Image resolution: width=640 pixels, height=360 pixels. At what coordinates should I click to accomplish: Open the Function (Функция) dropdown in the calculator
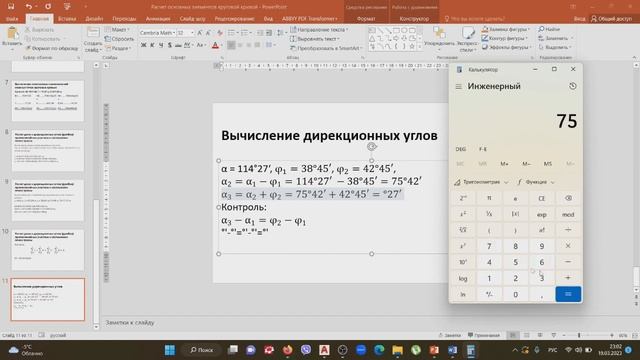(x=536, y=182)
